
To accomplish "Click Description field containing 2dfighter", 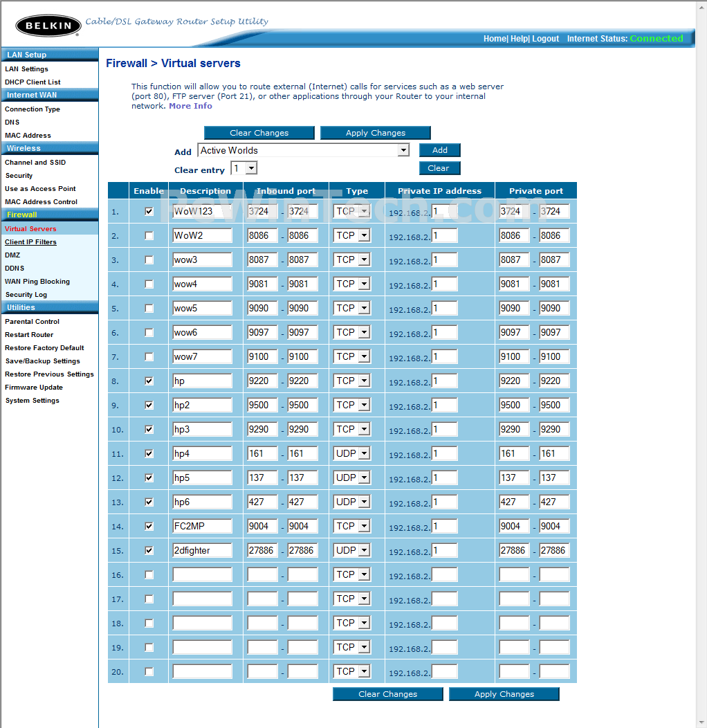I will click(203, 550).
